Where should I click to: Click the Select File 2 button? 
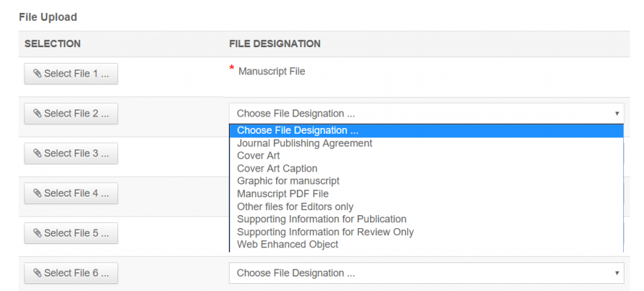click(x=71, y=114)
